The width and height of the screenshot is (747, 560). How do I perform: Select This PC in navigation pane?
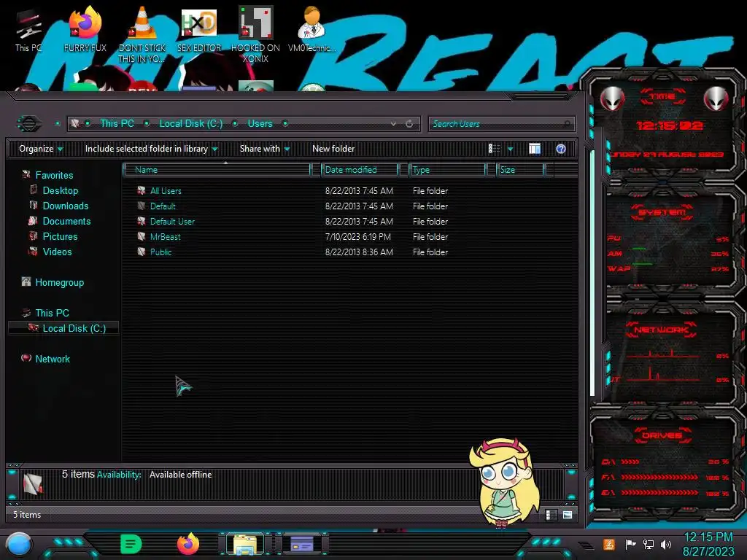[x=52, y=313]
